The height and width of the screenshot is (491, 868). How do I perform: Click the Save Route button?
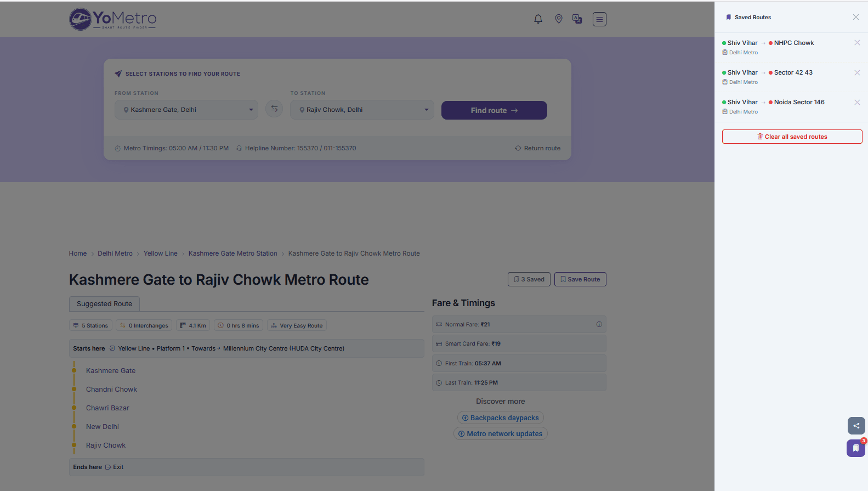(580, 279)
